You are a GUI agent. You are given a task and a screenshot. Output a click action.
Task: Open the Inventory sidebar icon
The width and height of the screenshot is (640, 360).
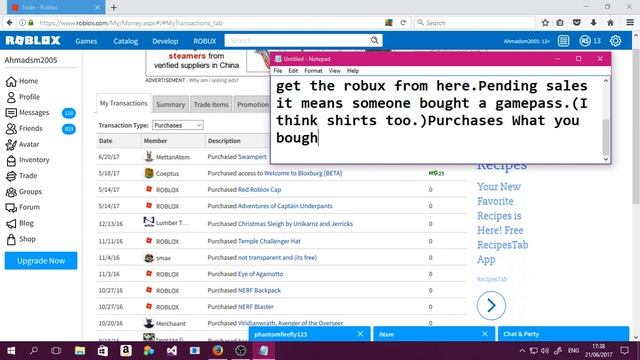pyautogui.click(x=11, y=160)
